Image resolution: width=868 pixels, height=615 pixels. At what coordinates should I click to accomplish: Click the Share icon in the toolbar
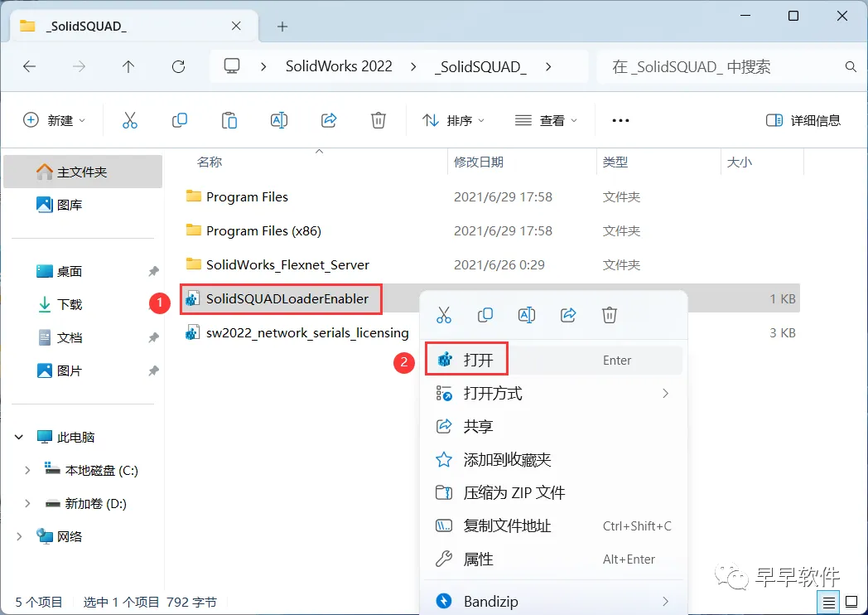329,120
